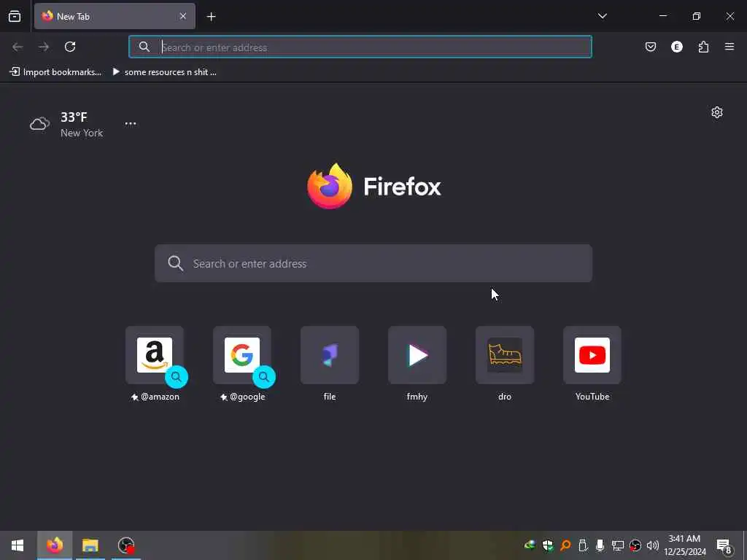The image size is (747, 560).
Task: Click the colorful first system tray icon
Action: coord(530,545)
